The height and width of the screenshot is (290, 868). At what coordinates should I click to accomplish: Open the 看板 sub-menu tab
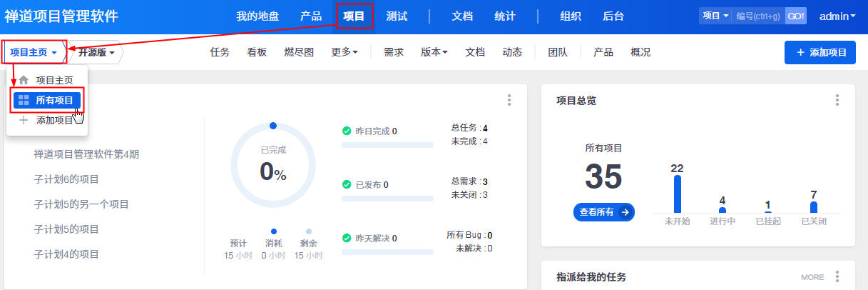(257, 52)
